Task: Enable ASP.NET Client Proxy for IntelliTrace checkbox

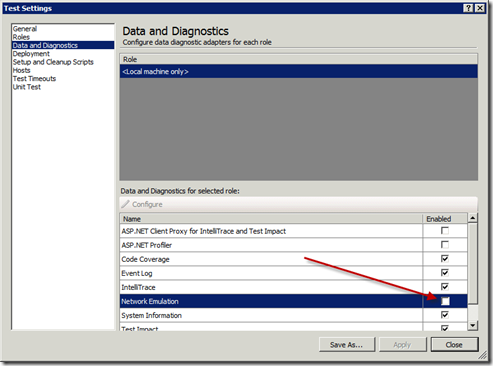Action: click(445, 231)
